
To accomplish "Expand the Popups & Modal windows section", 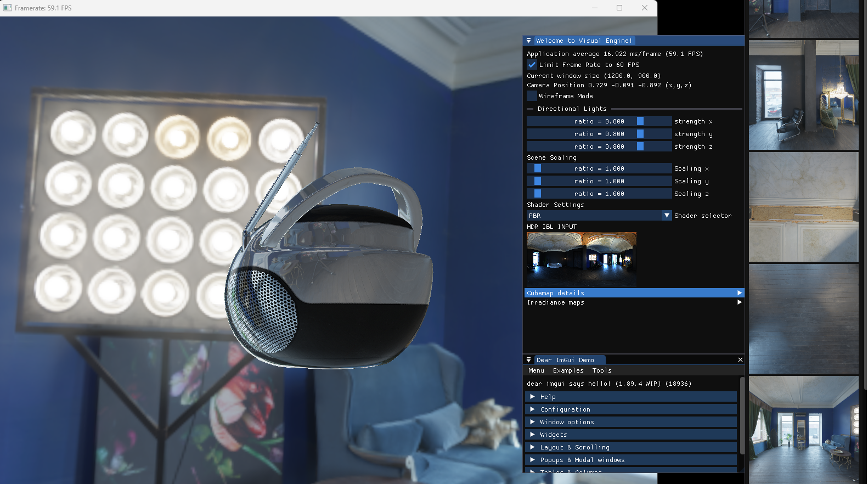I will (631, 460).
